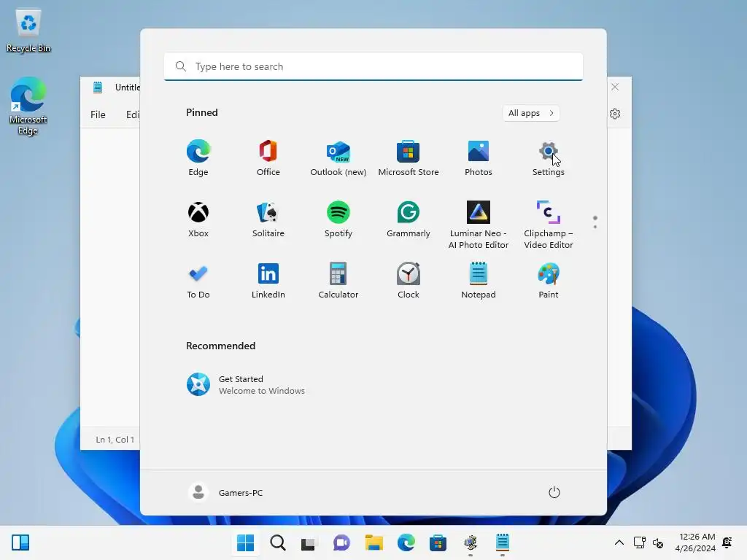Launch the Photos app
Image resolution: width=747 pixels, height=560 pixels.
[479, 158]
